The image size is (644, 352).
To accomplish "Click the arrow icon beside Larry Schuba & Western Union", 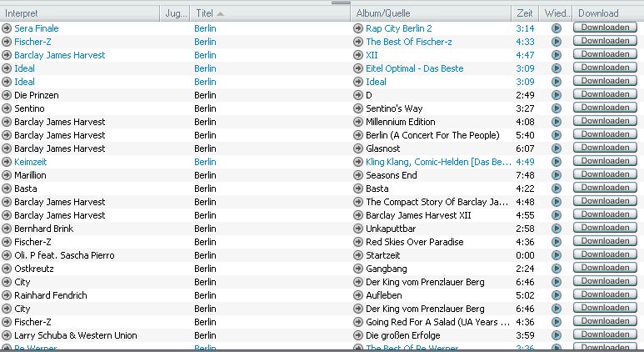I will click(x=7, y=335).
